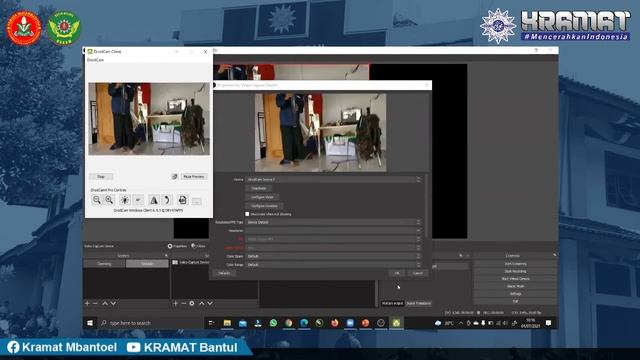Screen dimensions: 640x360
Task: Click Start Recording in OBS Controls
Action: pyautogui.click(x=516, y=271)
